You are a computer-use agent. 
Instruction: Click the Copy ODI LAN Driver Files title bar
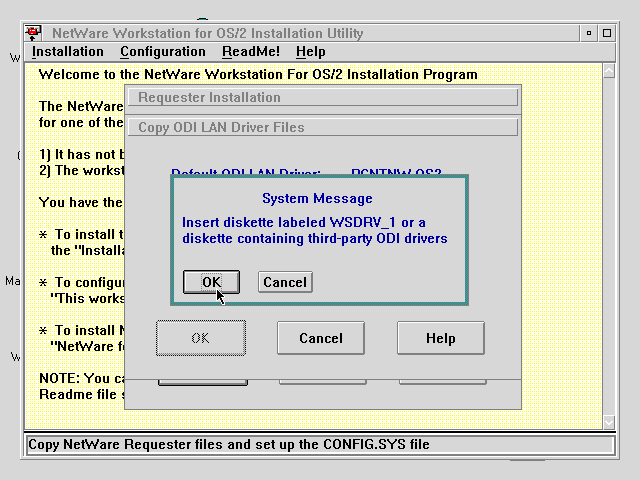pos(323,127)
